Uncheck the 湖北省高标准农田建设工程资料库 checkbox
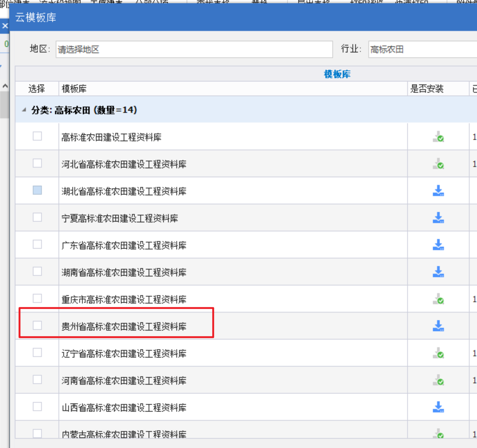The width and height of the screenshot is (477, 448). click(x=37, y=190)
